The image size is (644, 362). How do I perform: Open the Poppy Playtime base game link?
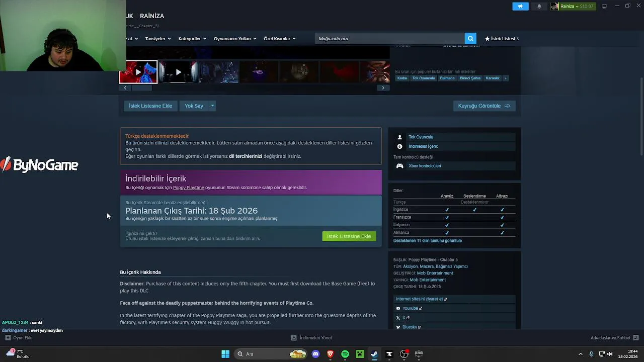pos(188,188)
